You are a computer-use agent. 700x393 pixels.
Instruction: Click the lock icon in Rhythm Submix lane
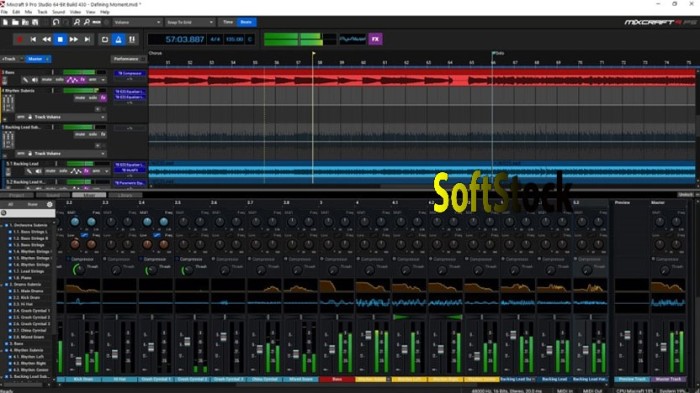tap(30, 117)
